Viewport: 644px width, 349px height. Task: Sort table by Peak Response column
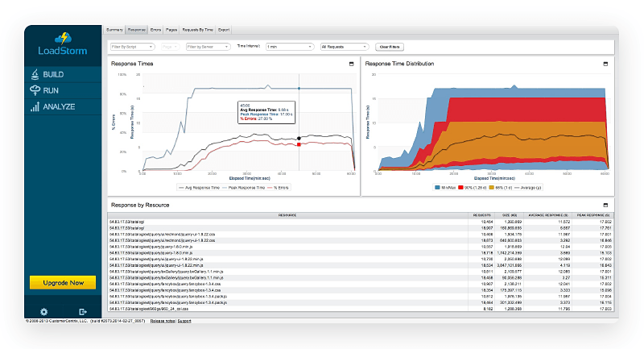[593, 215]
